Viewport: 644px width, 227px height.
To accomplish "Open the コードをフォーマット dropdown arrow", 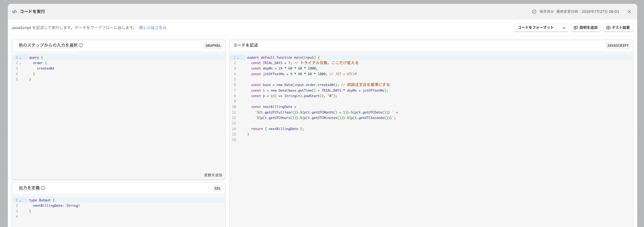I will (564, 28).
